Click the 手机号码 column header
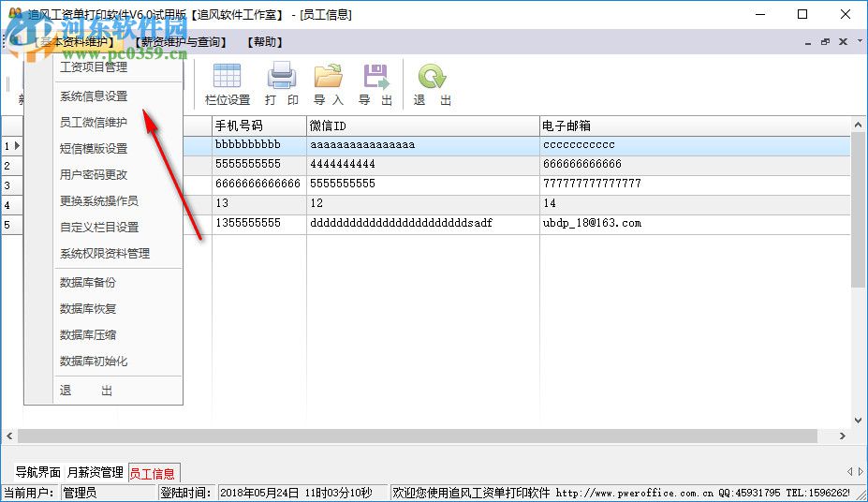The height and width of the screenshot is (502, 868). (259, 126)
